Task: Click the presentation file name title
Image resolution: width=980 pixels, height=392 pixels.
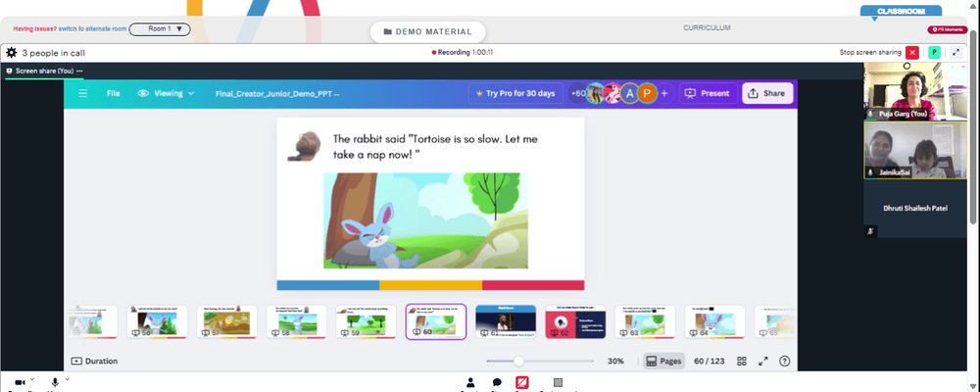Action: click(277, 94)
